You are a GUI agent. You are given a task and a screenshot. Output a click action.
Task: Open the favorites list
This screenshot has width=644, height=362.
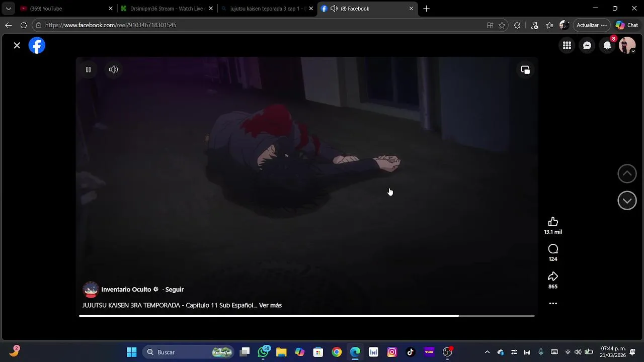click(549, 25)
